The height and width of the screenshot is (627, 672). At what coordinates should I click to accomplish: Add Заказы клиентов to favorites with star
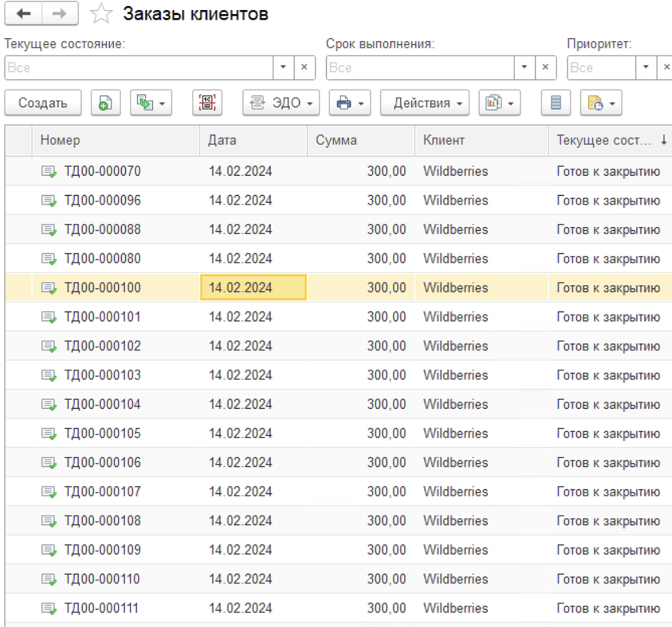101,14
